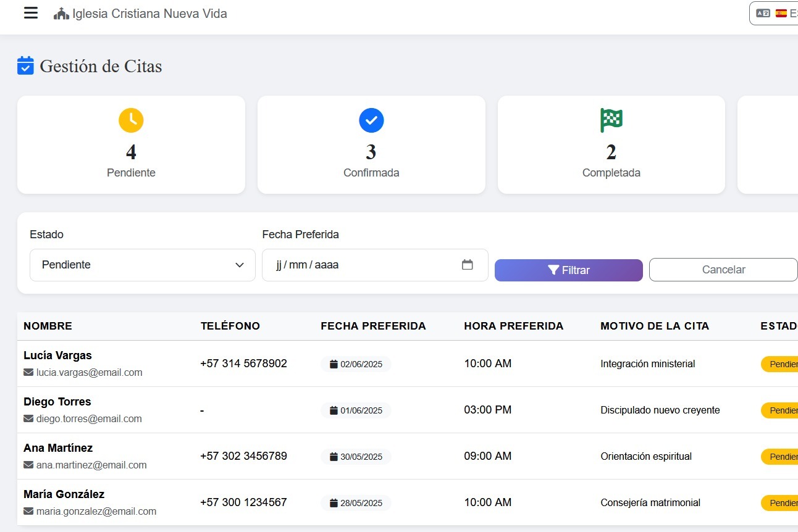Click the Discipulado nuevo creyente reason text
The height and width of the screenshot is (532, 798).
[x=660, y=410]
